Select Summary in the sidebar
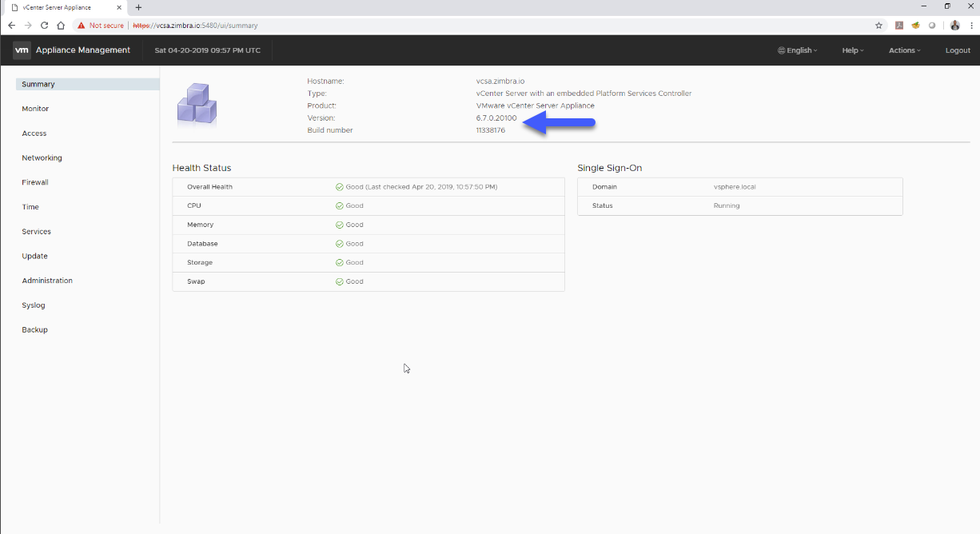The image size is (980, 534). click(x=88, y=84)
